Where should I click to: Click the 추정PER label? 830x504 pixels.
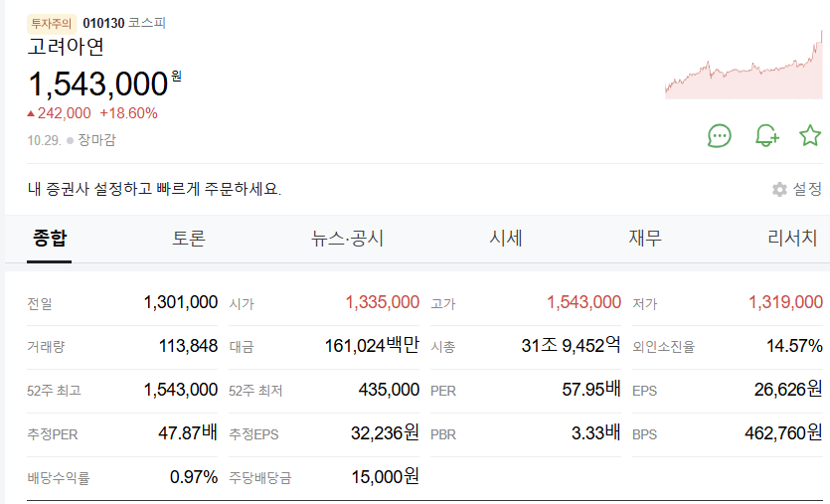(52, 434)
